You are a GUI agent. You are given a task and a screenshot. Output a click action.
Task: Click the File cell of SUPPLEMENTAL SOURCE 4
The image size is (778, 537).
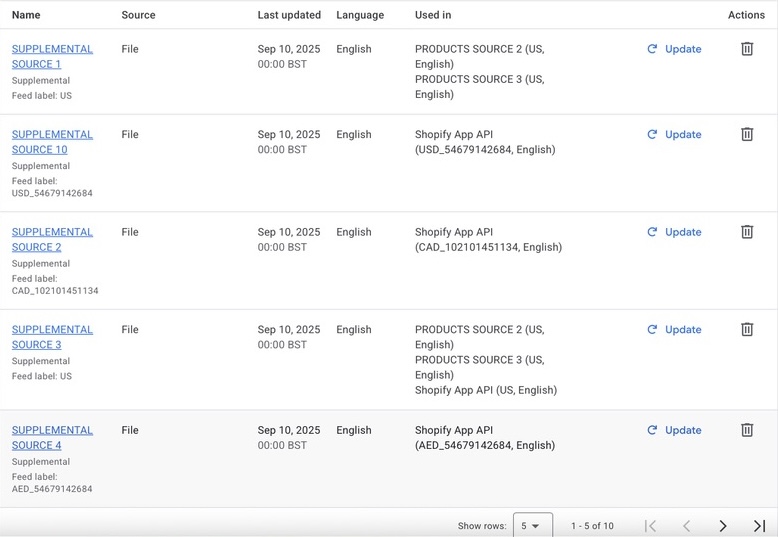coord(130,430)
